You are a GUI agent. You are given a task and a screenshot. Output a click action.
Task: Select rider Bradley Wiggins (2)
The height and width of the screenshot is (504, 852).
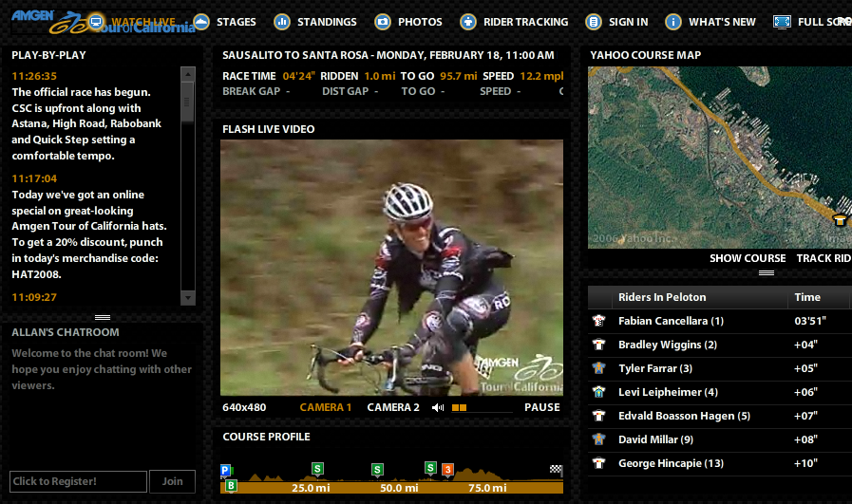(x=667, y=345)
